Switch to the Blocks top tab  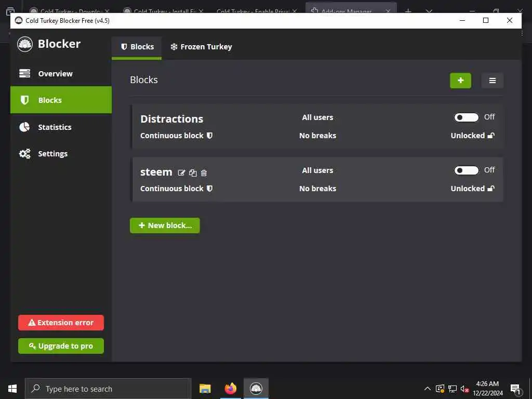[x=137, y=47]
